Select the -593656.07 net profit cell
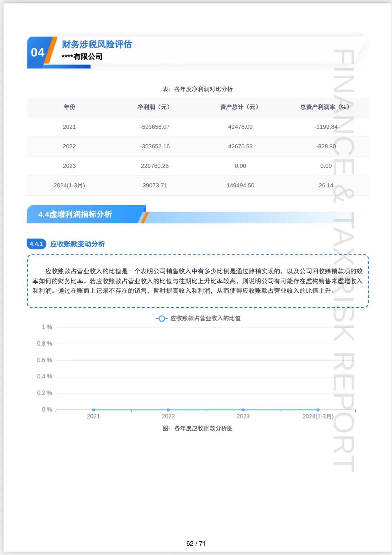The image size is (392, 555). pyautogui.click(x=155, y=127)
